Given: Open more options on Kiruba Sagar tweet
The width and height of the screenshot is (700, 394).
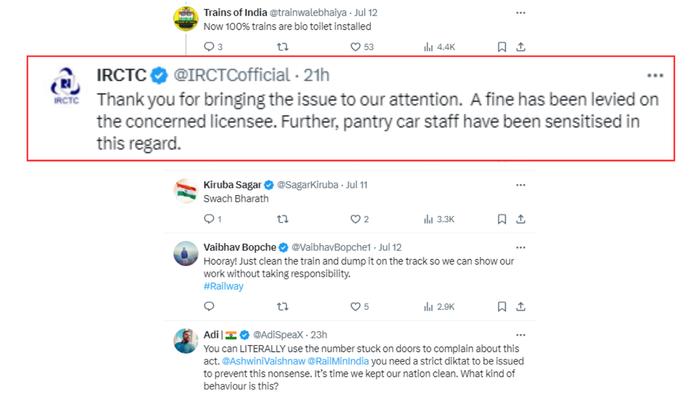Looking at the screenshot, I should [x=521, y=185].
